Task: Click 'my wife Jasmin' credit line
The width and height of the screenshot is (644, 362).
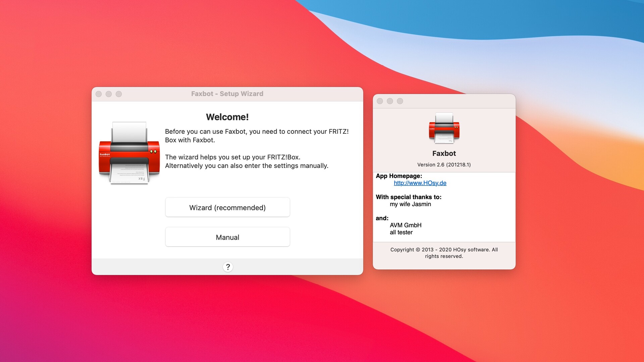Action: tap(410, 204)
